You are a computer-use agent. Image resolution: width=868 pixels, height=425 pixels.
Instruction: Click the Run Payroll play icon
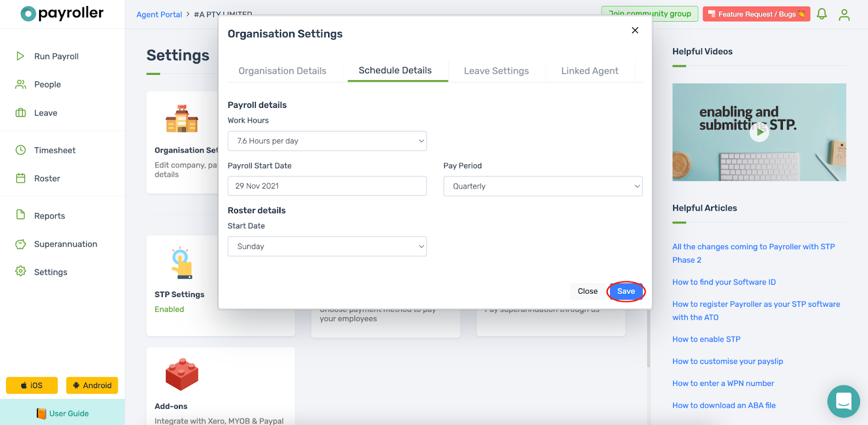click(21, 56)
